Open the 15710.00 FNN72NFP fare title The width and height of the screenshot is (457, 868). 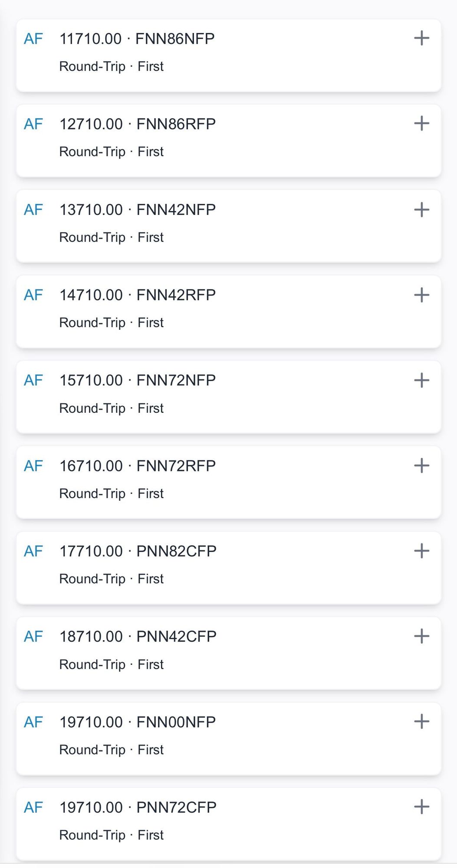[x=137, y=380]
